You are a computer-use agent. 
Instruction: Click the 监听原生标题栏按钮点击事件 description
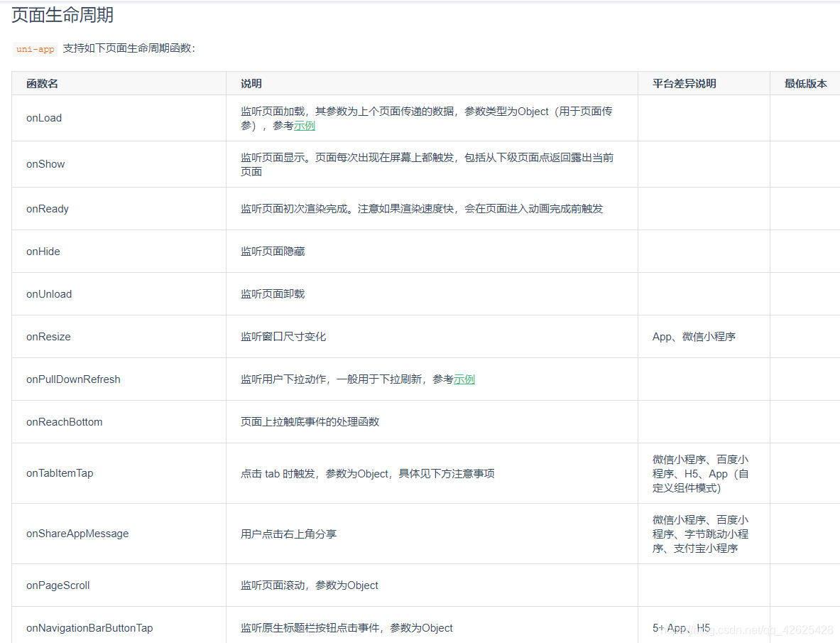tap(347, 628)
